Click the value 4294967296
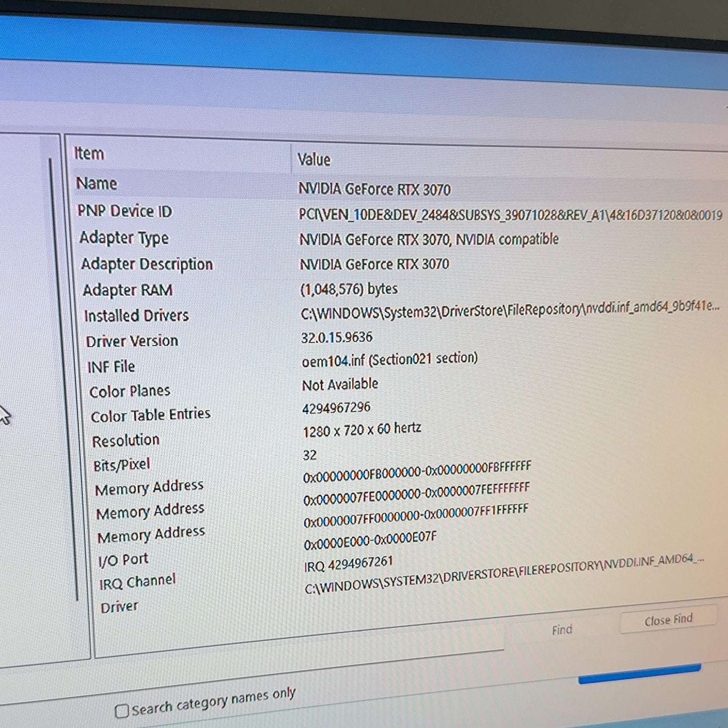The image size is (728, 728). 337,408
